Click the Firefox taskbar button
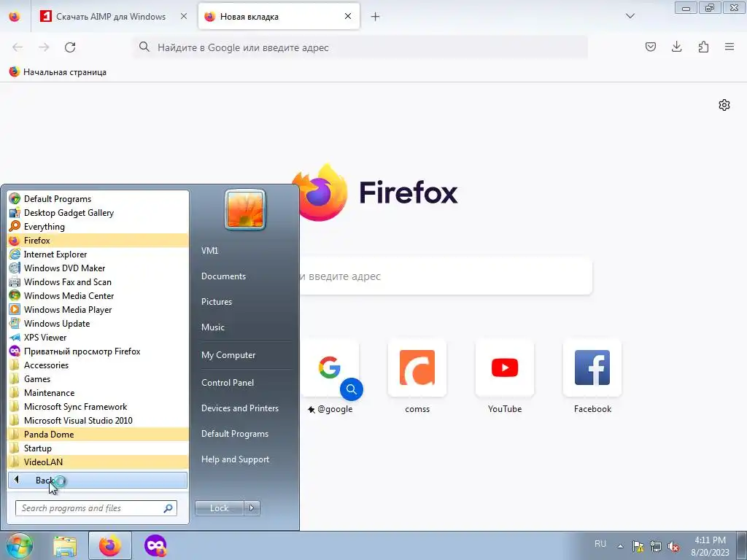Image resolution: width=747 pixels, height=560 pixels. (109, 545)
